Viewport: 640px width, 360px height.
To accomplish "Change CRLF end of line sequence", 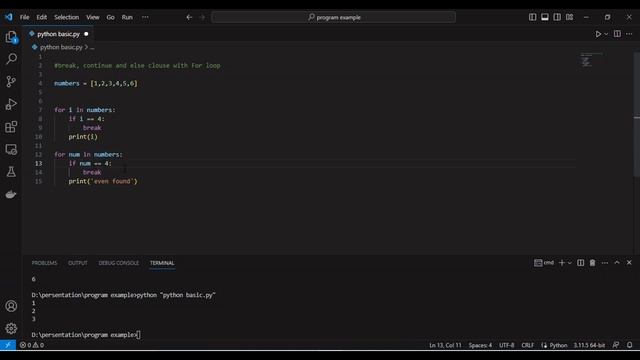I will (x=527, y=345).
